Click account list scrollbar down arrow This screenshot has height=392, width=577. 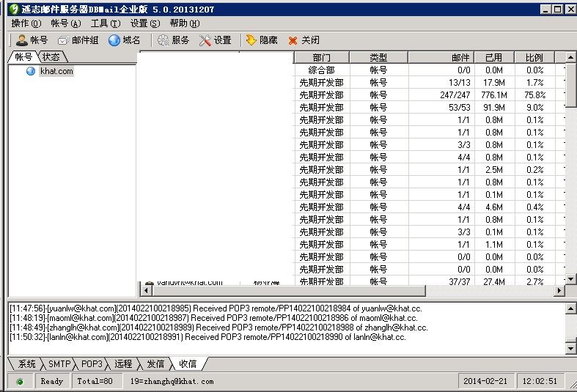click(x=570, y=279)
